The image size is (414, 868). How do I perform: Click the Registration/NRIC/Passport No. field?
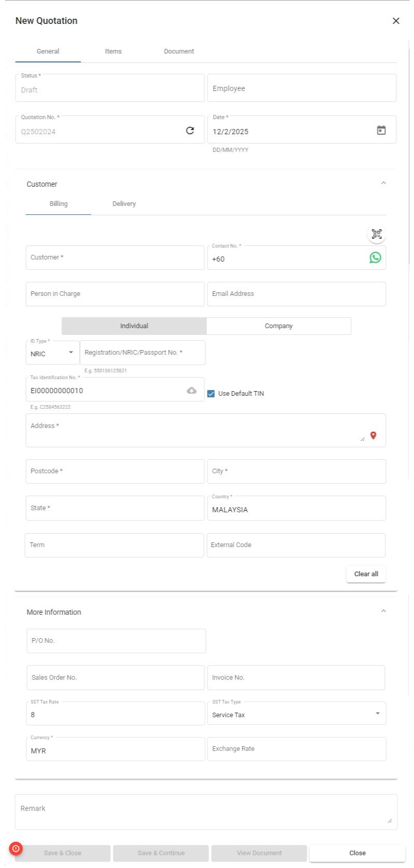tap(143, 353)
